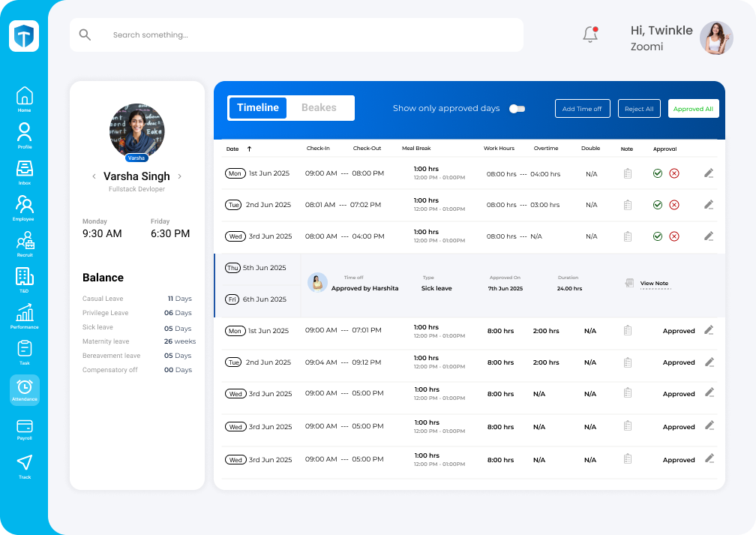Go to next employee with right chevron
Screen dimensions: 756x535
coord(180,176)
